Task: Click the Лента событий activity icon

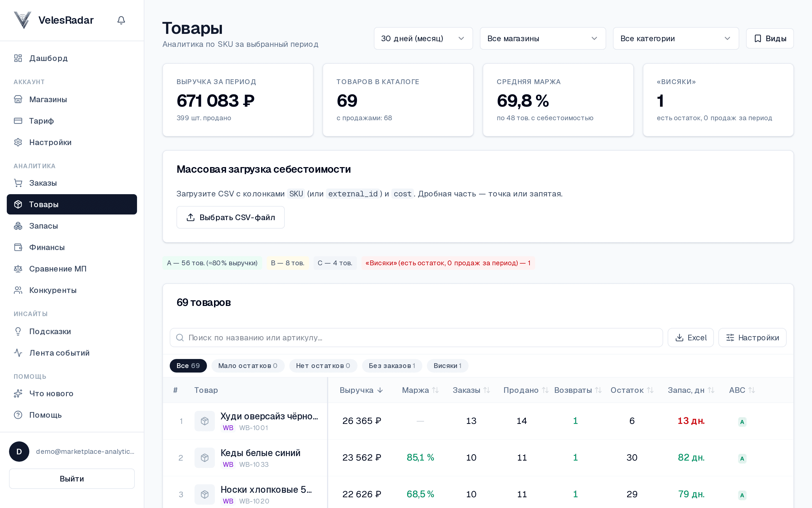Action: click(x=18, y=353)
